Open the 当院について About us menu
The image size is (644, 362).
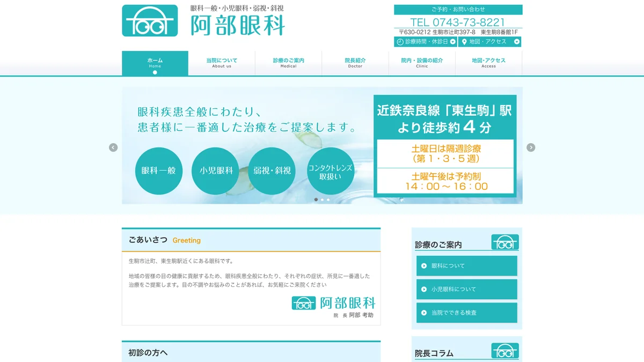pyautogui.click(x=222, y=63)
